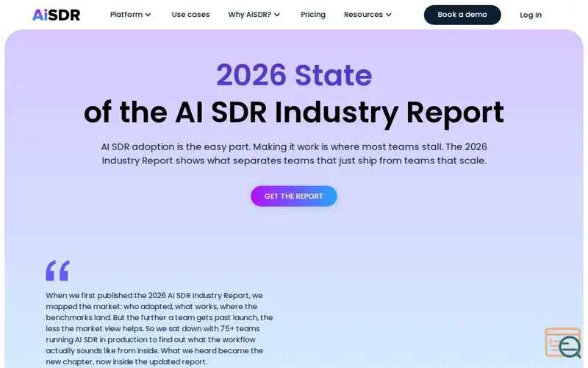588x368 pixels.
Task: Click the Book a demo button
Action: [x=462, y=15]
